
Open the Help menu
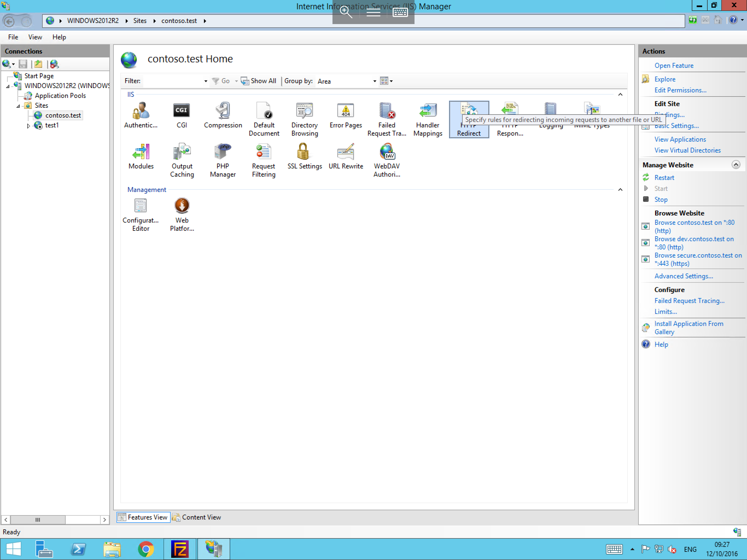(59, 37)
